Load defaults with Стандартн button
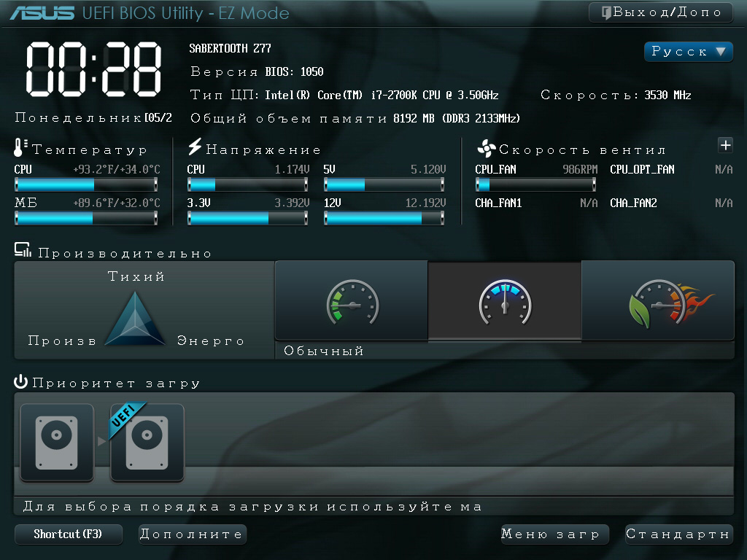The image size is (747, 560). click(x=678, y=534)
